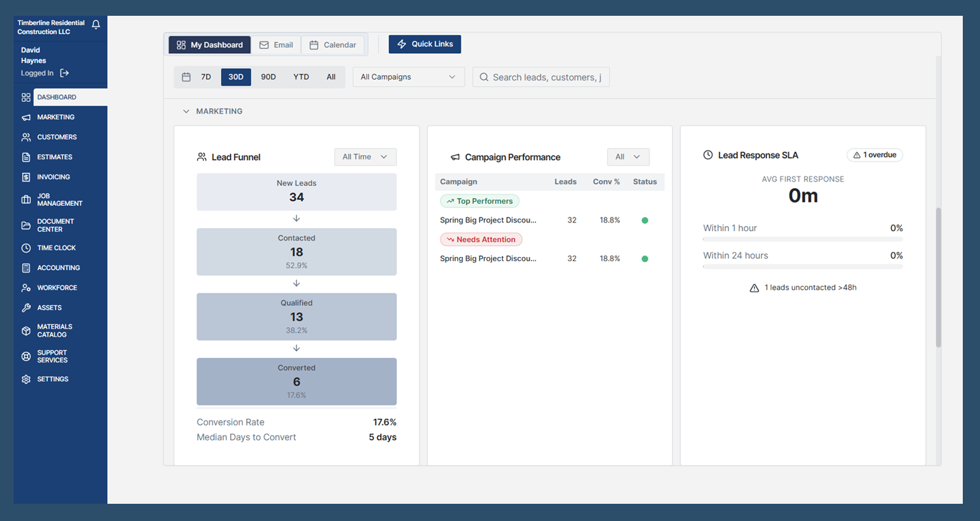
Task: Click the Dashboard grid icon in sidebar
Action: (x=26, y=98)
